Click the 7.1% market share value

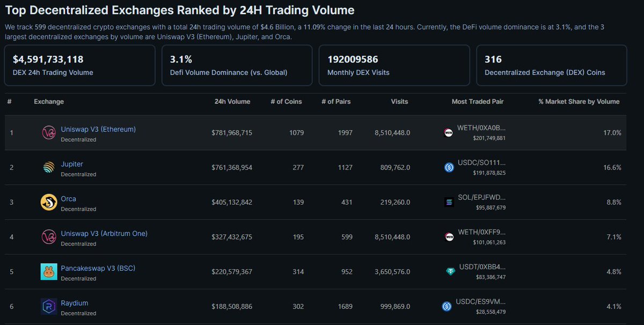(x=614, y=237)
